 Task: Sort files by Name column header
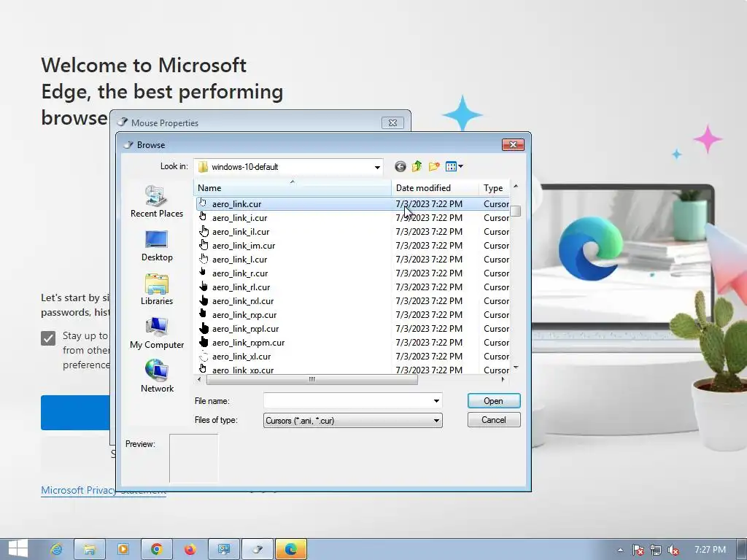pos(292,187)
